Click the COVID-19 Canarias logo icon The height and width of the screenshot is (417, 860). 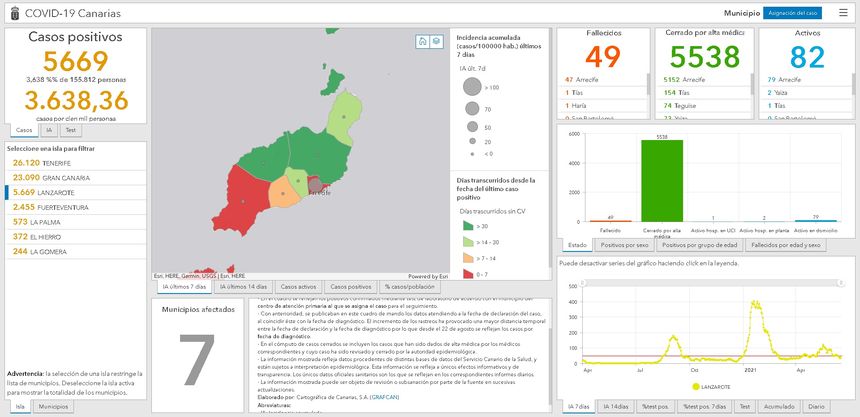pyautogui.click(x=11, y=14)
